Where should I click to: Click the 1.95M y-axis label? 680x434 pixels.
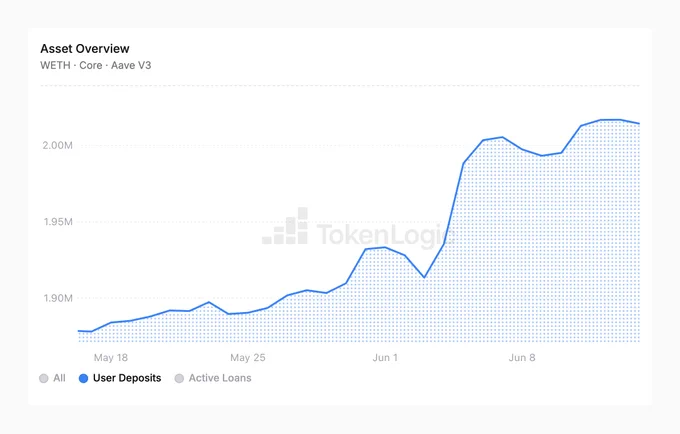pyautogui.click(x=58, y=222)
